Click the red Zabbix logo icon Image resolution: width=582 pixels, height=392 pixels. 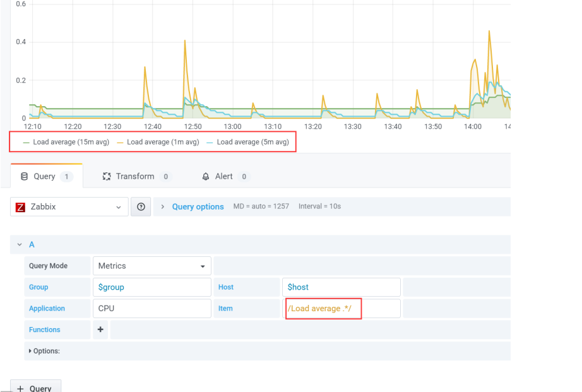pyautogui.click(x=20, y=207)
